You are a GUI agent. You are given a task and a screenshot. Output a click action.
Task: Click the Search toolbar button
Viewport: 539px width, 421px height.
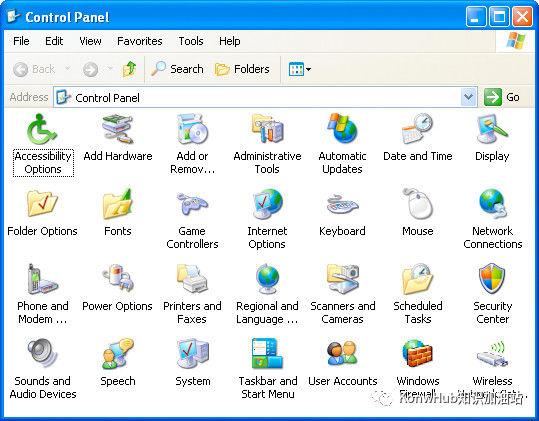click(177, 69)
